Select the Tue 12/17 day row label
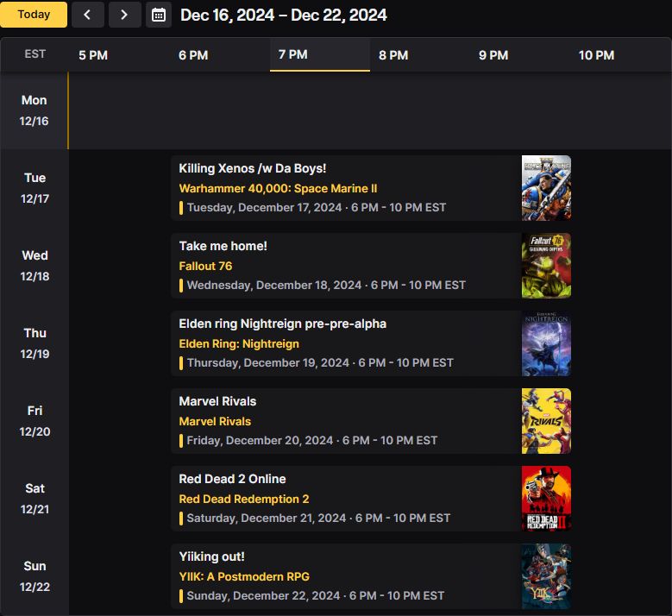The image size is (672, 616). (35, 188)
